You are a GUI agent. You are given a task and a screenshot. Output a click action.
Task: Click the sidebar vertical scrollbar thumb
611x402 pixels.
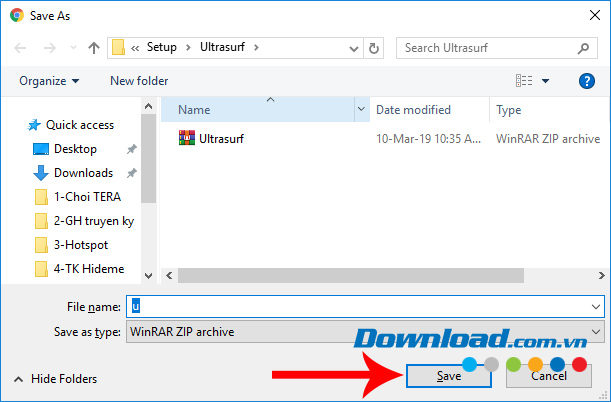coord(148,159)
